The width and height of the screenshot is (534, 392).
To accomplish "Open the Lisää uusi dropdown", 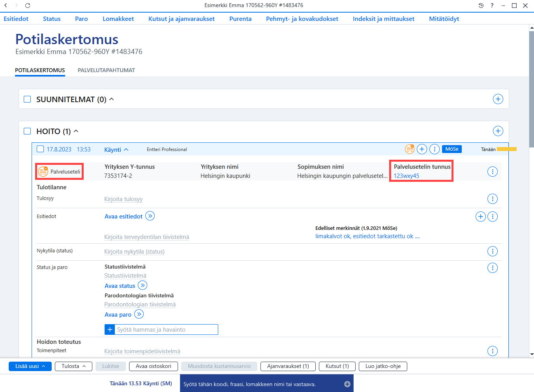I will (30, 366).
